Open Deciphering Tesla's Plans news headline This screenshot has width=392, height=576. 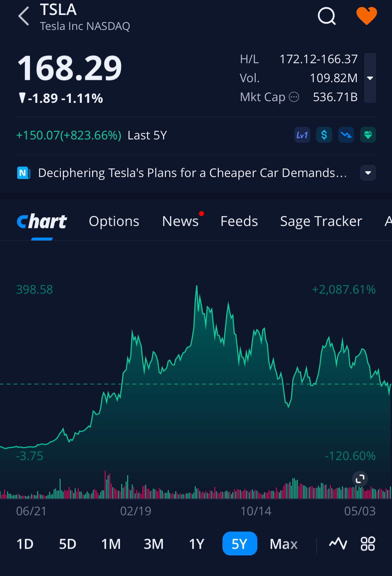pos(193,173)
